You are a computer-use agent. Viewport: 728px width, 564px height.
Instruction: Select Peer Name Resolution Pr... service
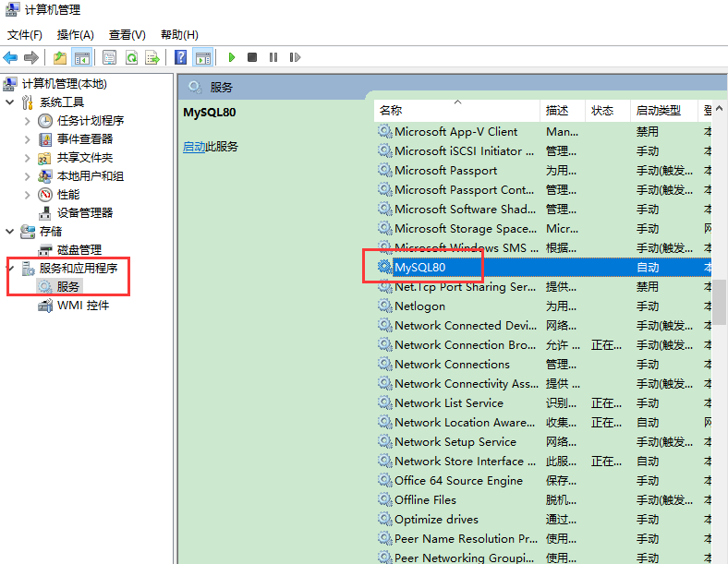tap(543, 539)
